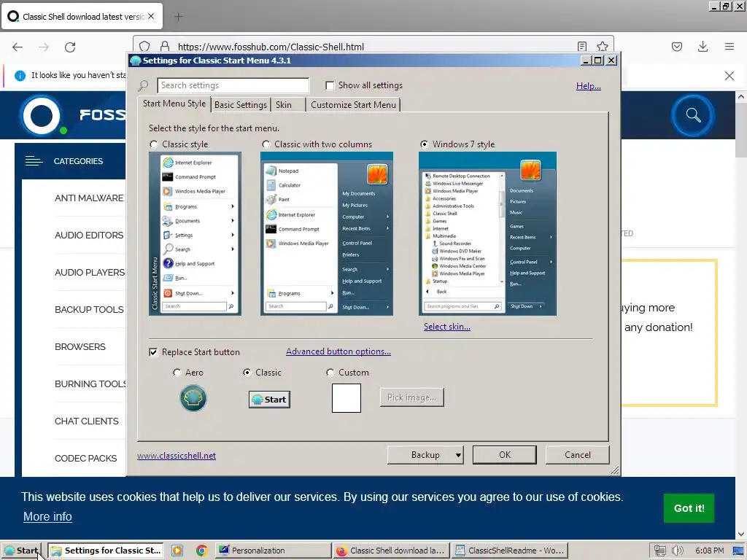The height and width of the screenshot is (560, 747).
Task: Click the Categories hamburger icon
Action: [34, 161]
